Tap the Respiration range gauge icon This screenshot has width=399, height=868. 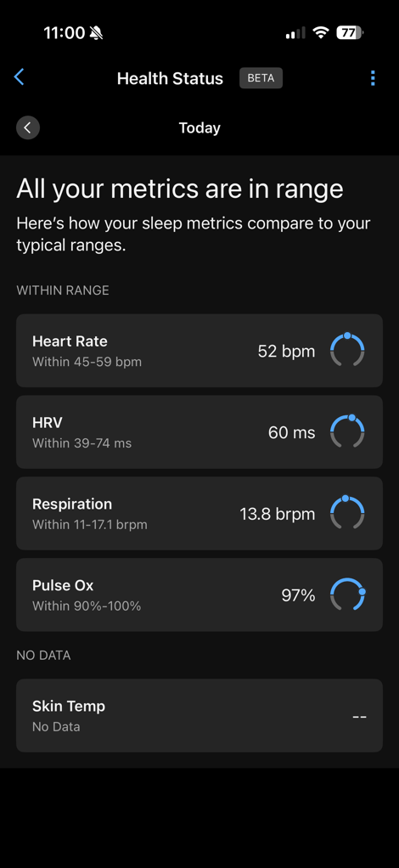(347, 513)
